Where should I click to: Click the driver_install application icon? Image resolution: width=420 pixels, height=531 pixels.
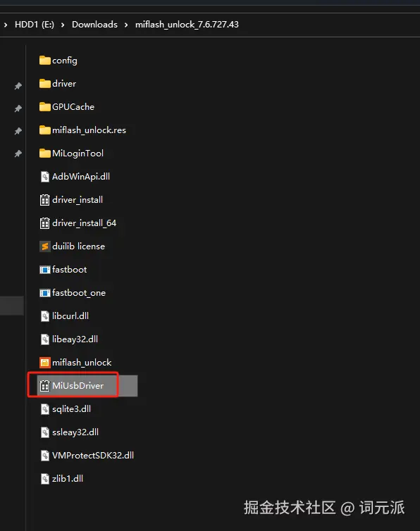(44, 200)
